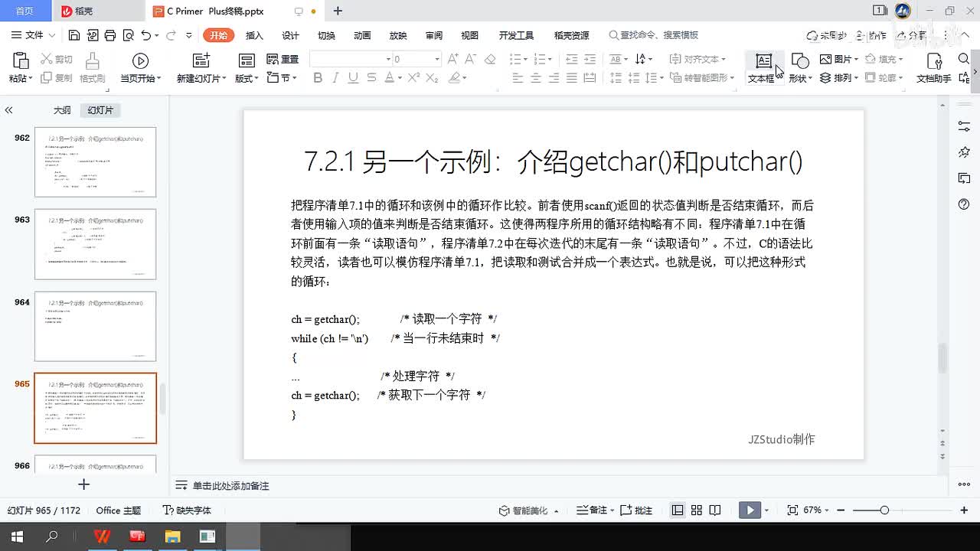The width and height of the screenshot is (980, 551).
Task: Open the bullet list dropdown arrow
Action: pyautogui.click(x=526, y=59)
